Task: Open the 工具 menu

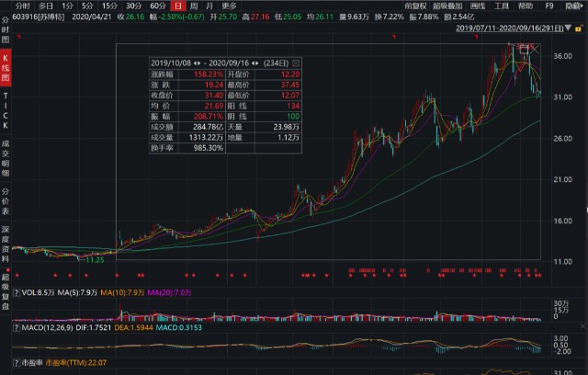Action: click(502, 6)
